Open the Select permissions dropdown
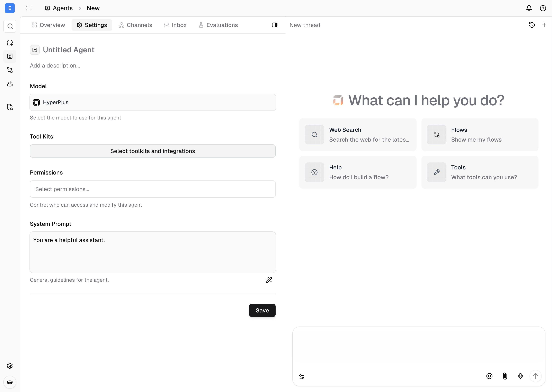The width and height of the screenshot is (552, 392). 153,189
